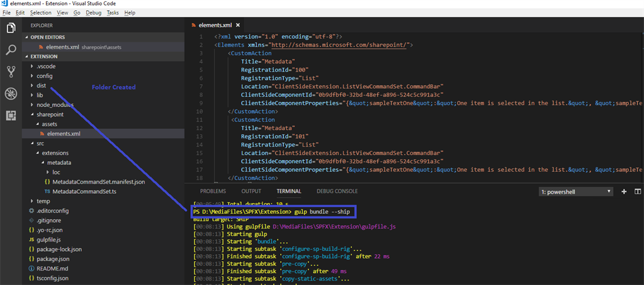The image size is (644, 285).
Task: Click RegistrationId="101" in editor
Action: coord(274,137)
